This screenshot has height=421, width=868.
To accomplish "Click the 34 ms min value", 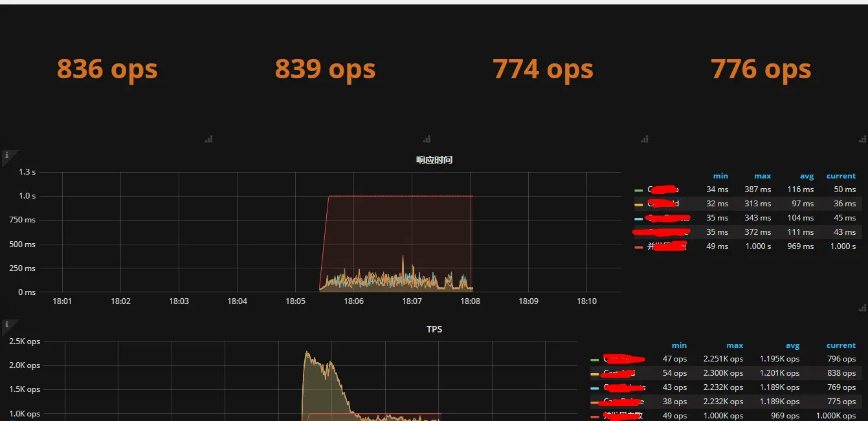I will pyautogui.click(x=717, y=189).
